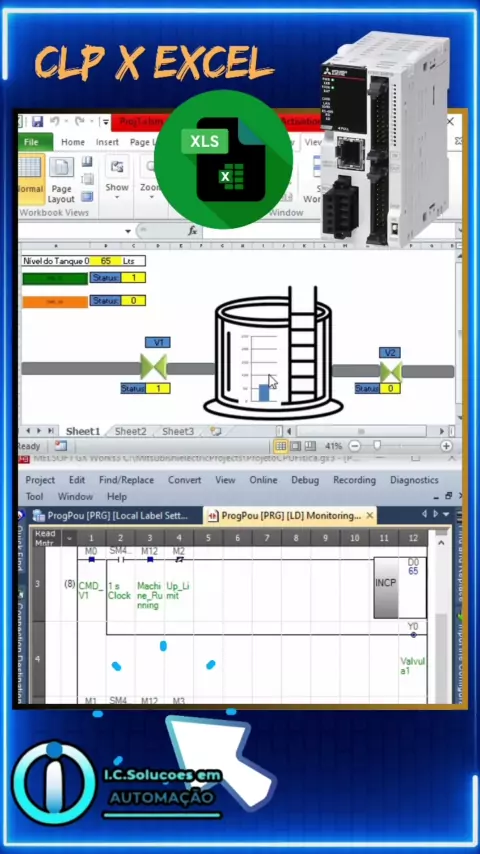Click the INCP instruction block
The width and height of the screenshot is (480, 854).
pyautogui.click(x=386, y=588)
